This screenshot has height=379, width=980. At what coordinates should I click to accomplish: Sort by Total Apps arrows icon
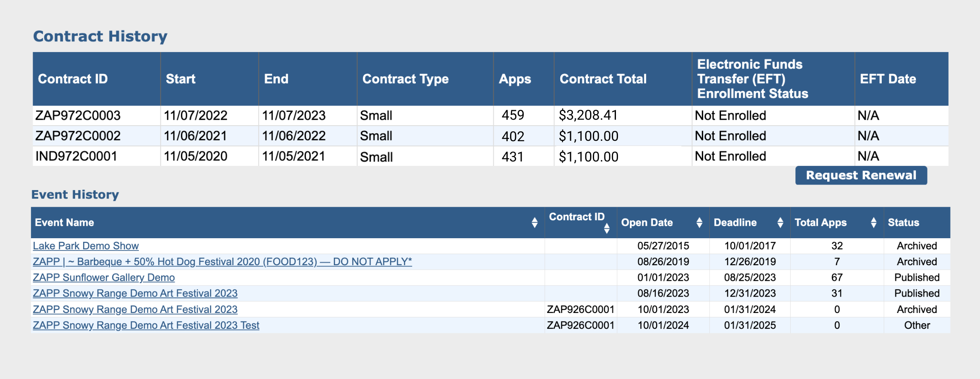click(x=873, y=223)
